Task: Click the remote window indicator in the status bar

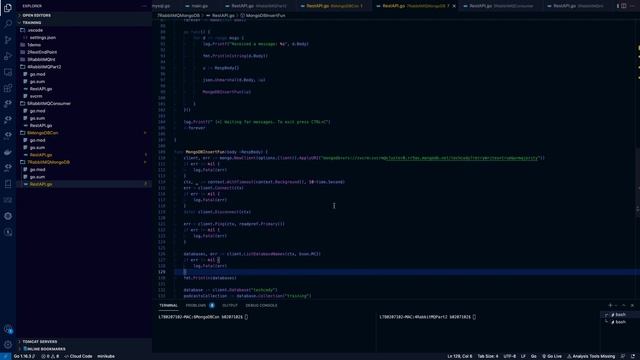Action: [5, 356]
